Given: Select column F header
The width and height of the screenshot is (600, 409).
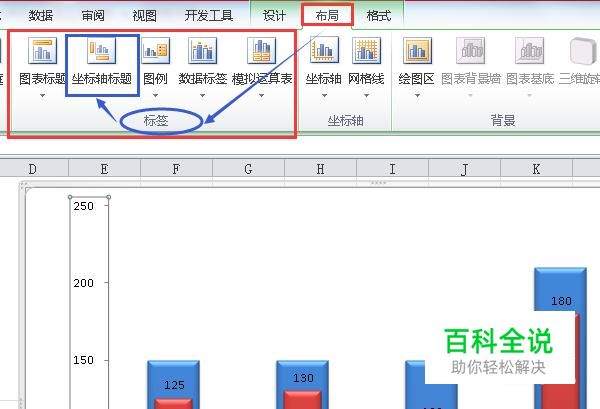Looking at the screenshot, I should pos(176,169).
